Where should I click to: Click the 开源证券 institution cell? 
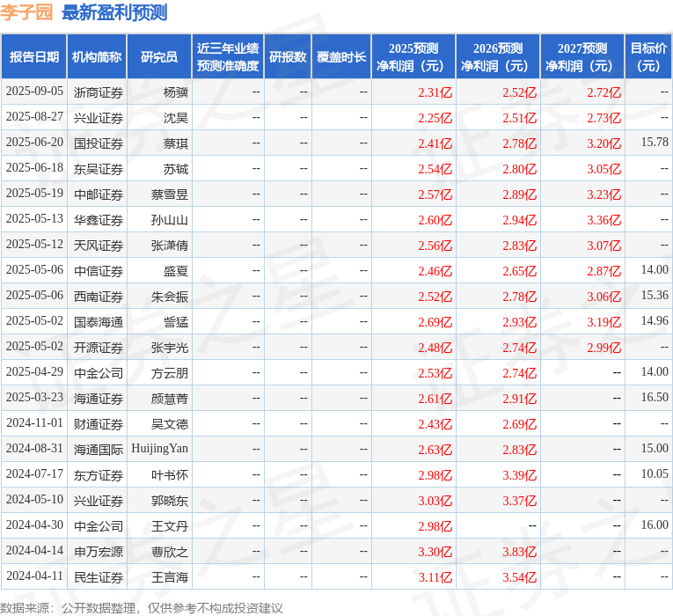pyautogui.click(x=99, y=348)
